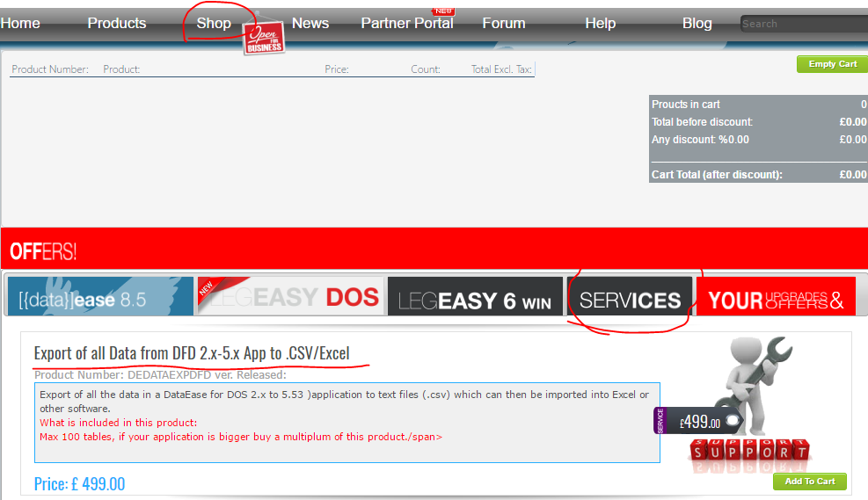Go to the Shop page
The image size is (868, 500).
[x=214, y=23]
